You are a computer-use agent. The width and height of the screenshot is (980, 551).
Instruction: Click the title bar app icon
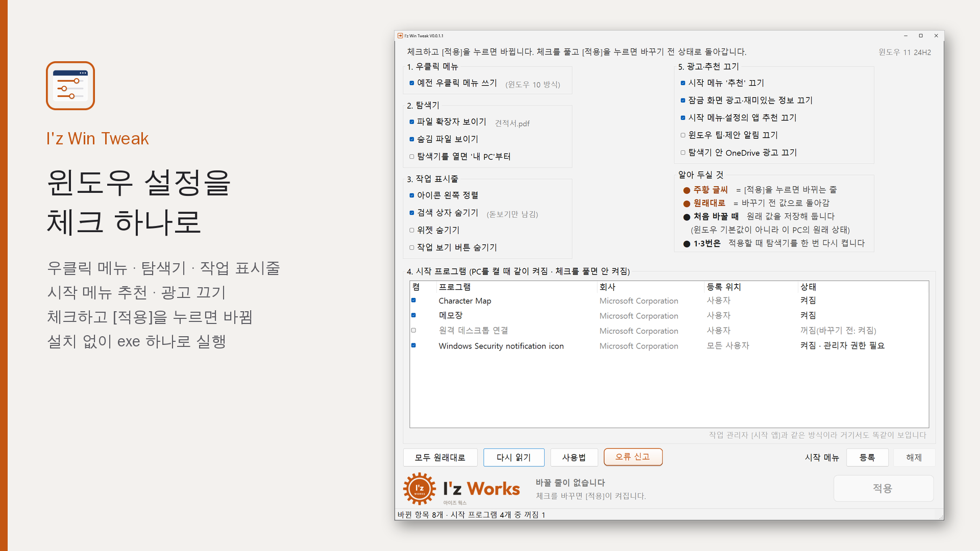(x=400, y=36)
